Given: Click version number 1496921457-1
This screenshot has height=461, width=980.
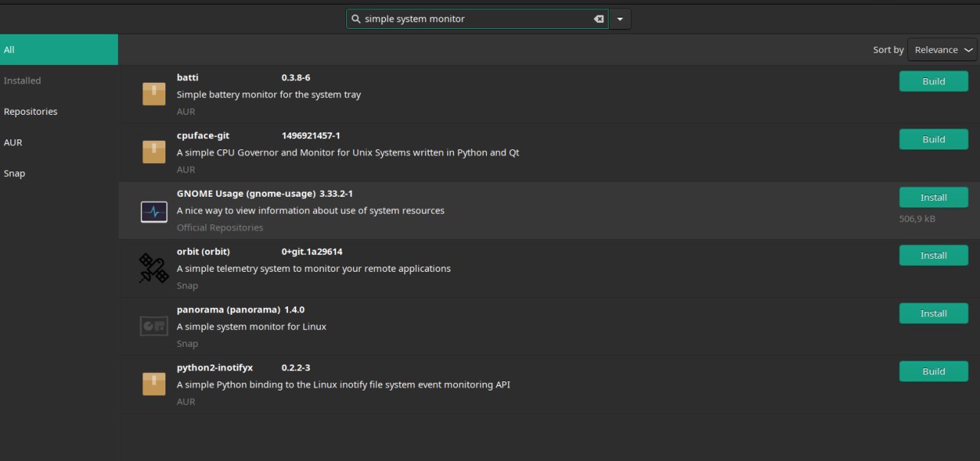Looking at the screenshot, I should pos(311,136).
